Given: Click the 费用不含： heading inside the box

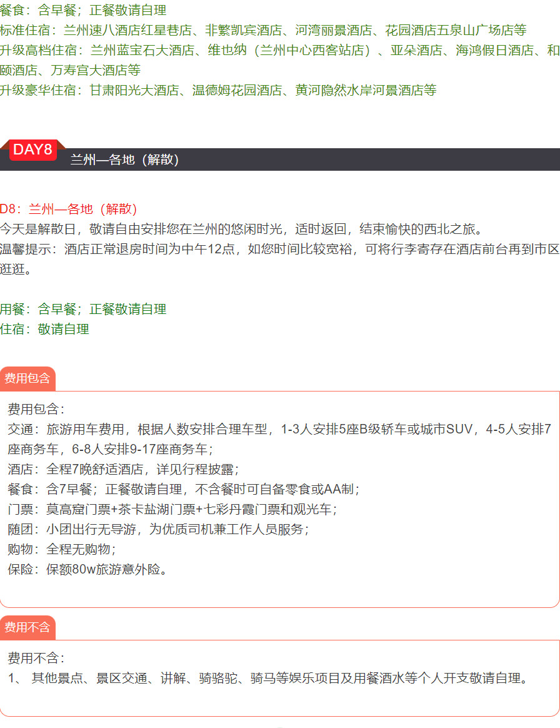Looking at the screenshot, I should [36, 658].
